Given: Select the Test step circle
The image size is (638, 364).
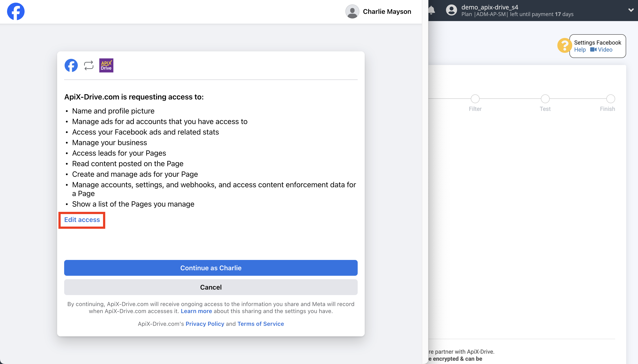Looking at the screenshot, I should point(545,99).
